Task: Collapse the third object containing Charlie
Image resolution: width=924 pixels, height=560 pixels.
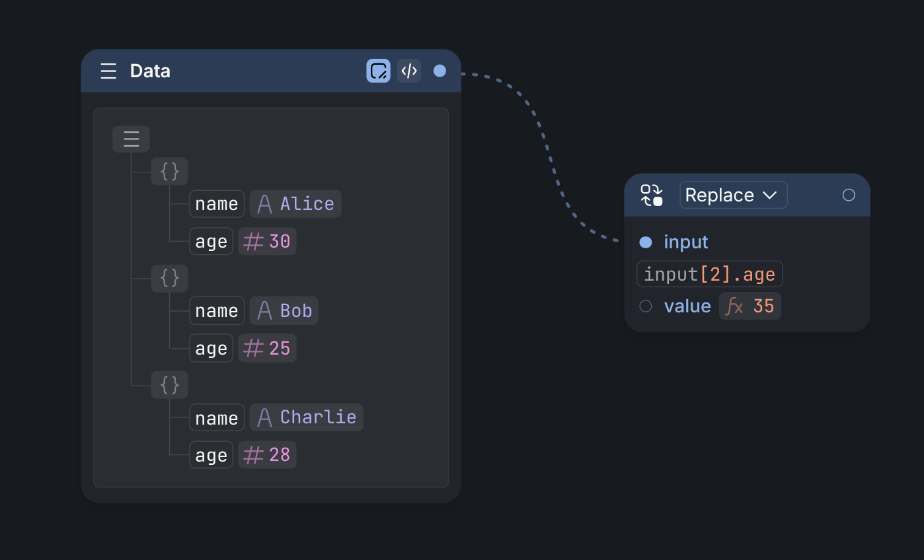Action: [x=169, y=385]
